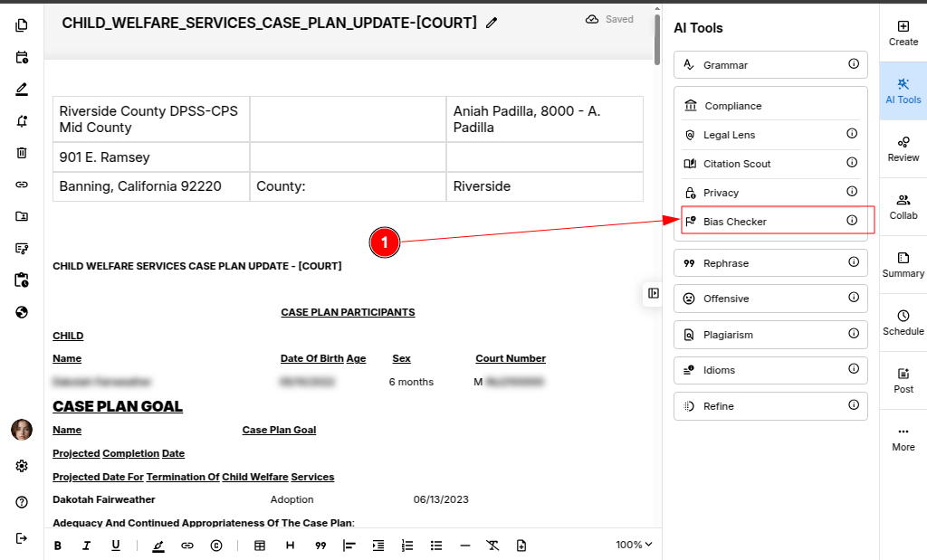Collapse the side panel toggle arrow

654,293
